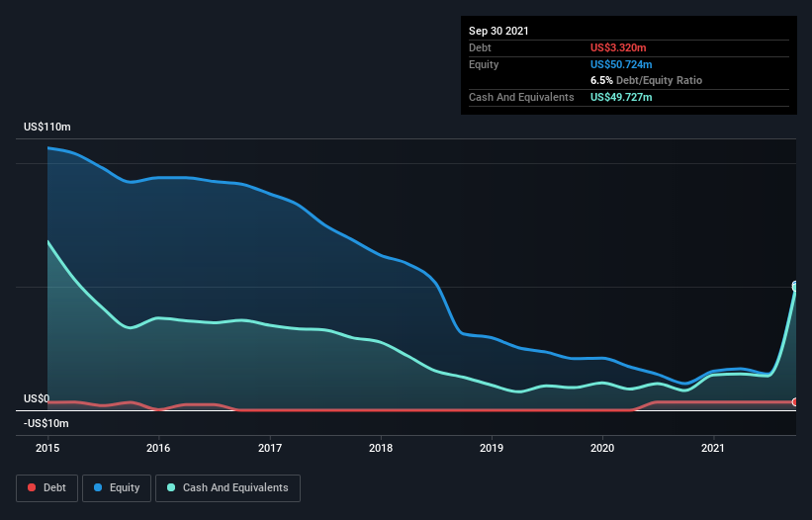Click the US$49.727m cash value

tap(621, 97)
